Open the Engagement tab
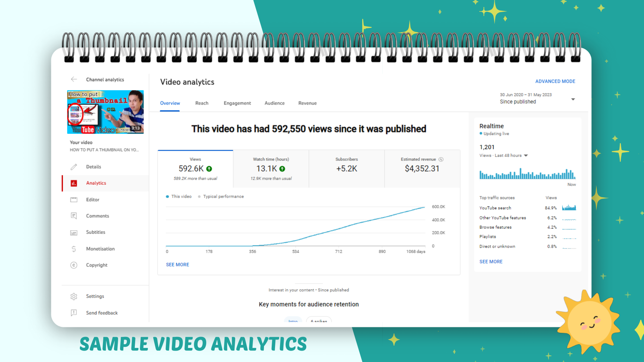644x362 pixels. 237,103
